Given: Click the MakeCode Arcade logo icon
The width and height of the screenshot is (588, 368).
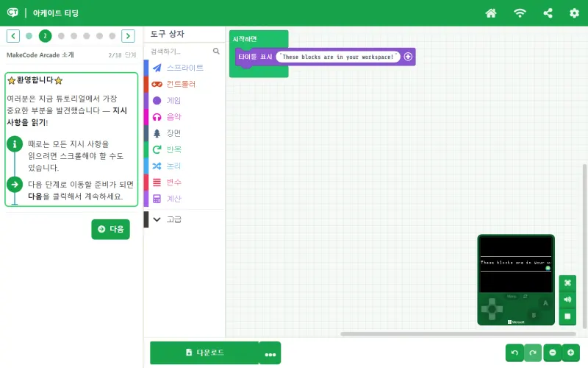Looking at the screenshot, I should 12,13.
